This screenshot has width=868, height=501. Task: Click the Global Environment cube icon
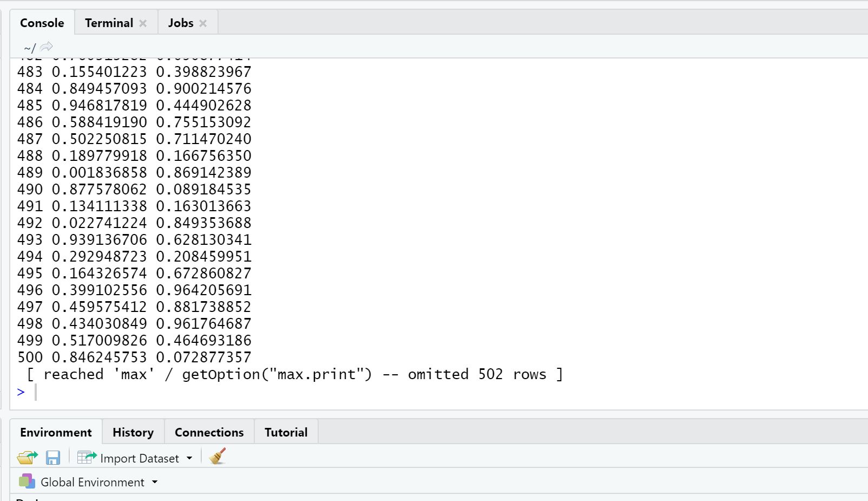tap(27, 481)
